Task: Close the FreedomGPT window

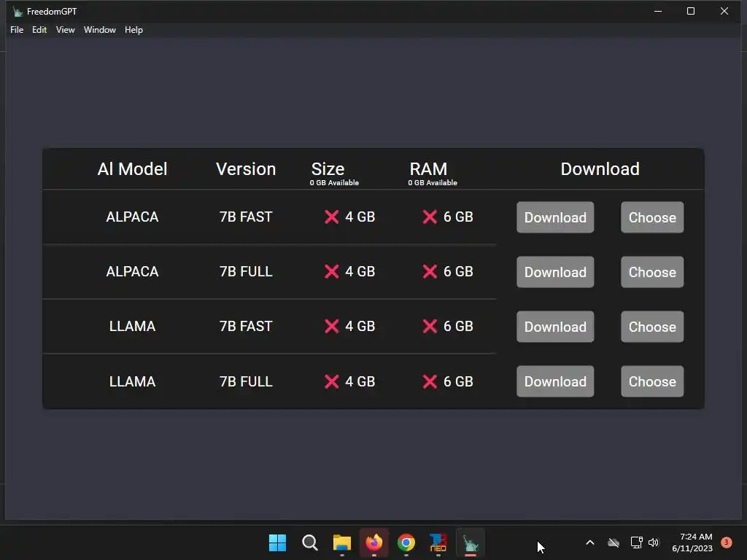Action: (724, 11)
